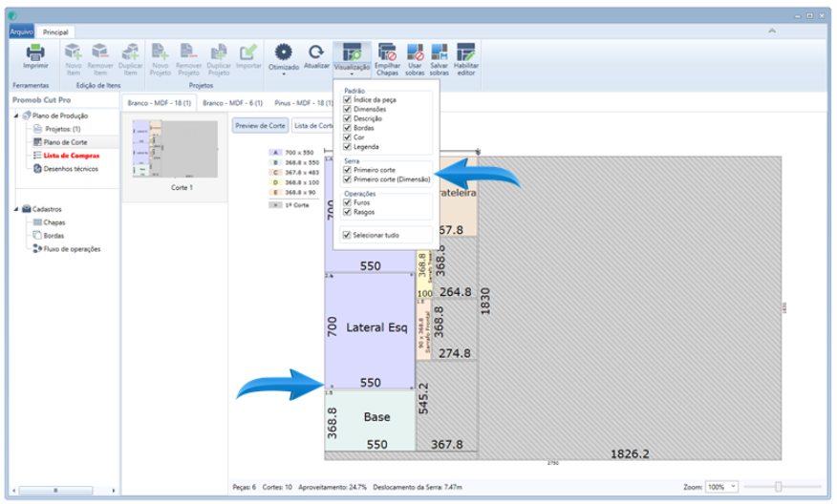Image resolution: width=837 pixels, height=504 pixels.
Task: Click the Importar icon
Action: click(248, 52)
